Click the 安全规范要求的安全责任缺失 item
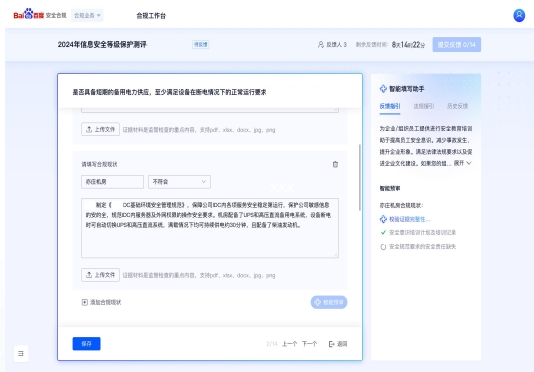Viewport: 534px width, 372px height. pyautogui.click(x=418, y=246)
